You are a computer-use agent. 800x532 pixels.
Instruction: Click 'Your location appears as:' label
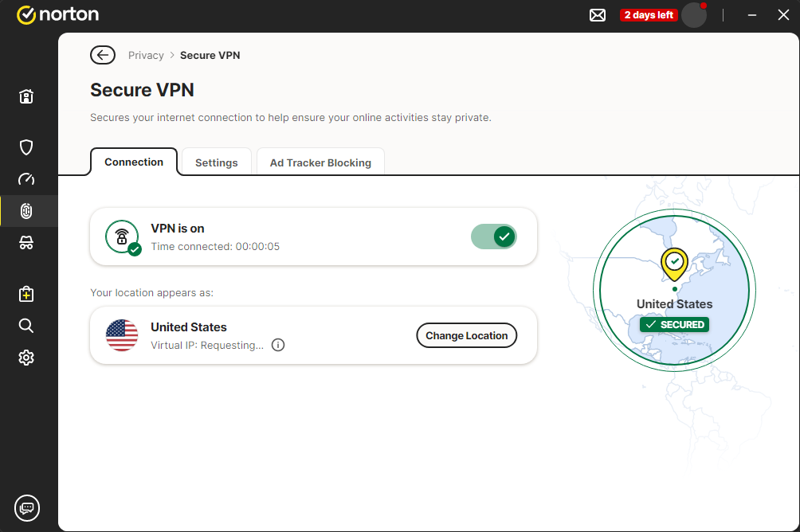pyautogui.click(x=152, y=293)
